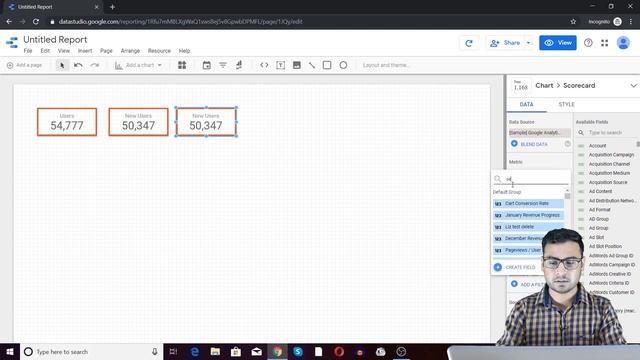Open Opera browser from taskbar
The image size is (640, 360).
point(339,351)
